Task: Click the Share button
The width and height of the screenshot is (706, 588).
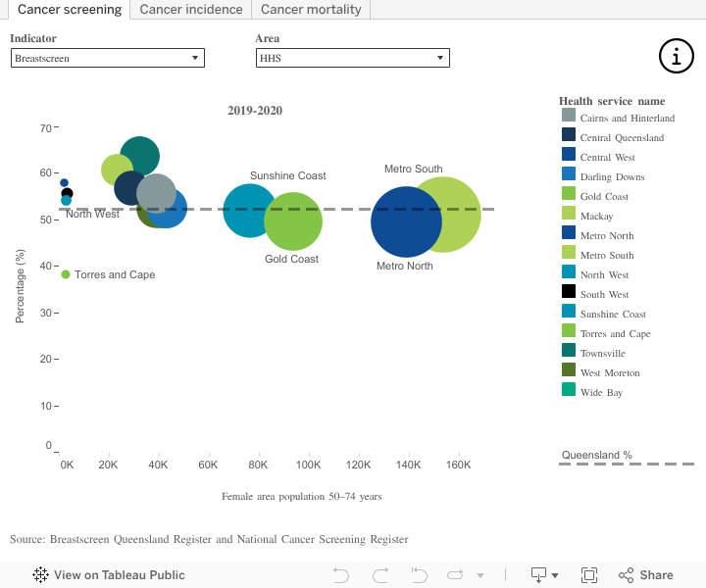Action: 645,575
